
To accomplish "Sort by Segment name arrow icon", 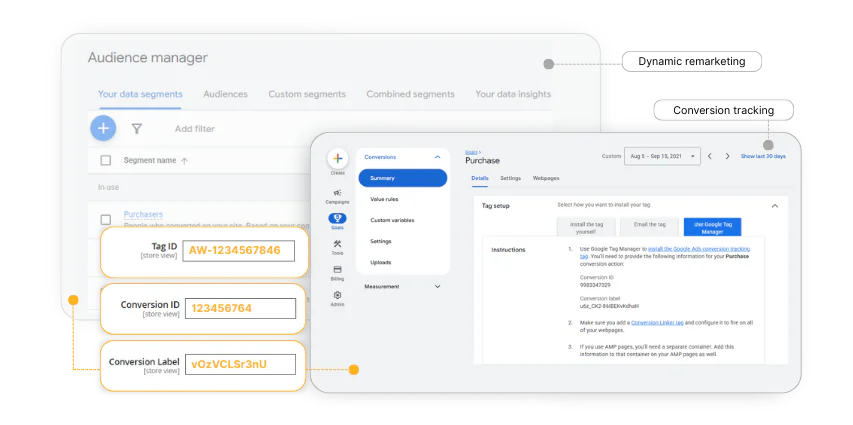I will point(184,161).
